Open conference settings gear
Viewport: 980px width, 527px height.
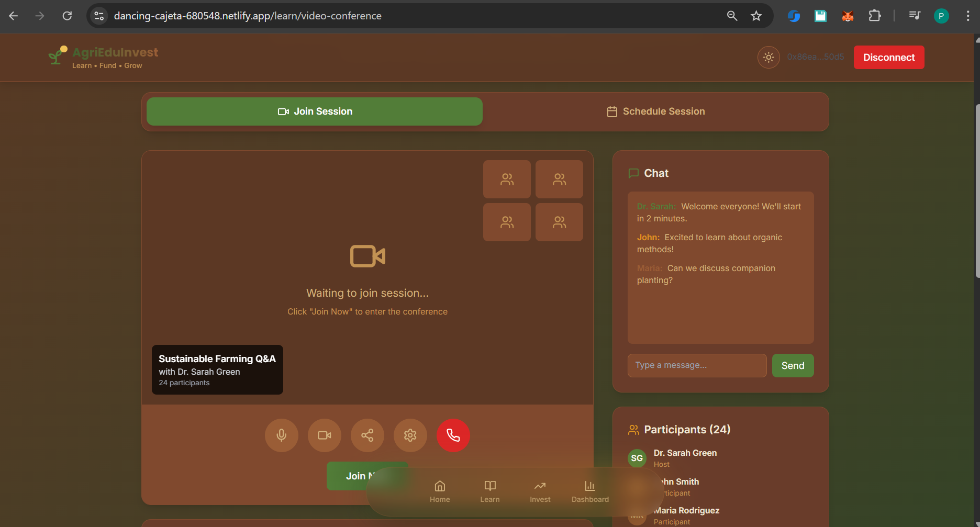pos(410,435)
